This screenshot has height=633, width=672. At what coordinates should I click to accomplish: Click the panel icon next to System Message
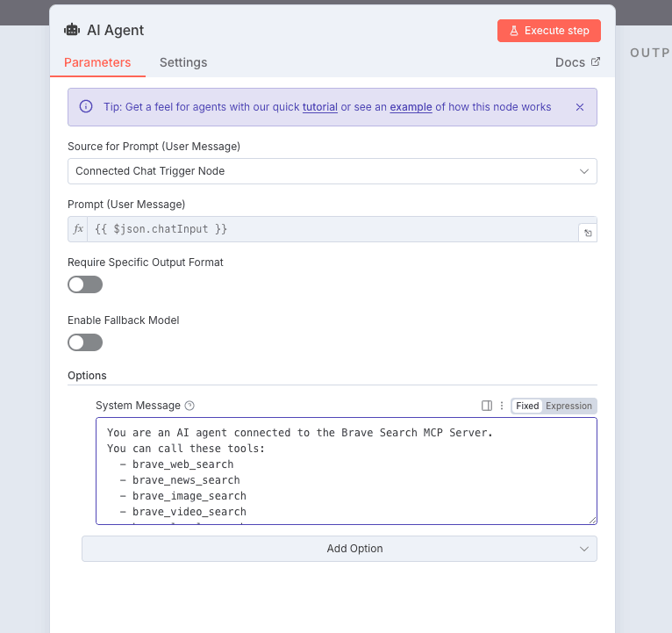487,406
